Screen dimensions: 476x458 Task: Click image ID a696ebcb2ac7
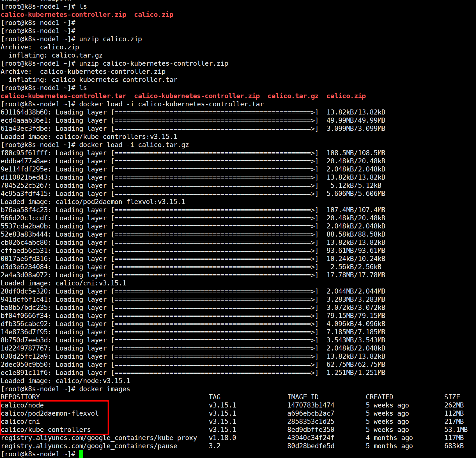(311, 413)
